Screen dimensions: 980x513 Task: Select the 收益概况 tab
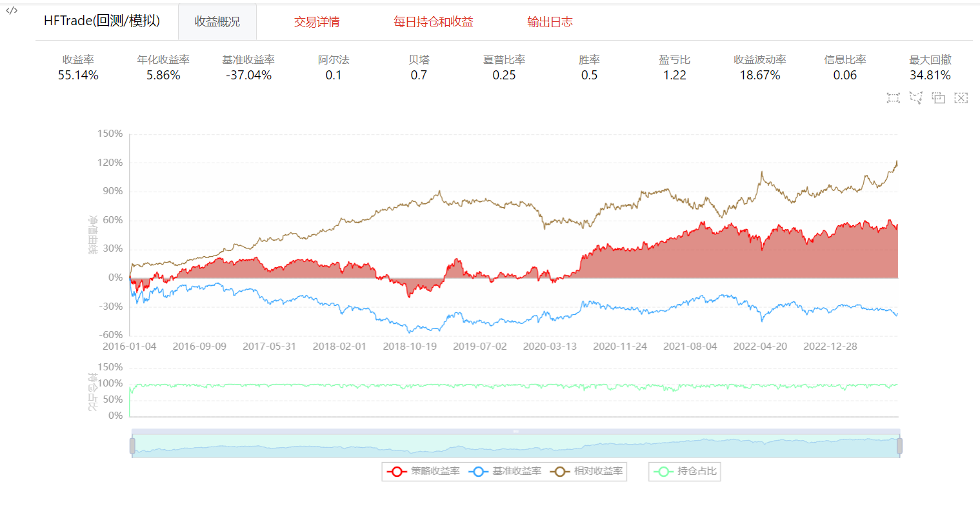pyautogui.click(x=217, y=22)
